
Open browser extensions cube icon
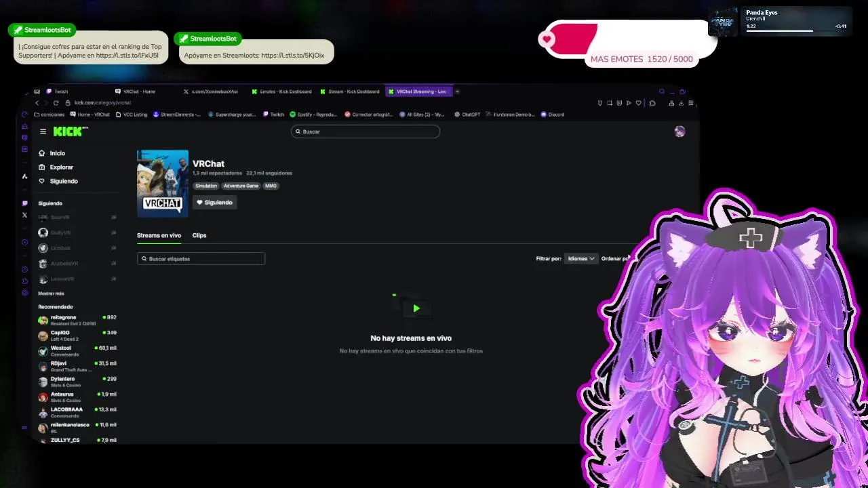pyautogui.click(x=652, y=103)
